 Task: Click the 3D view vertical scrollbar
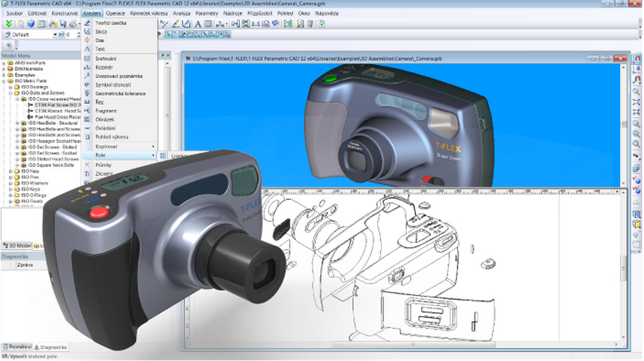tap(623, 122)
